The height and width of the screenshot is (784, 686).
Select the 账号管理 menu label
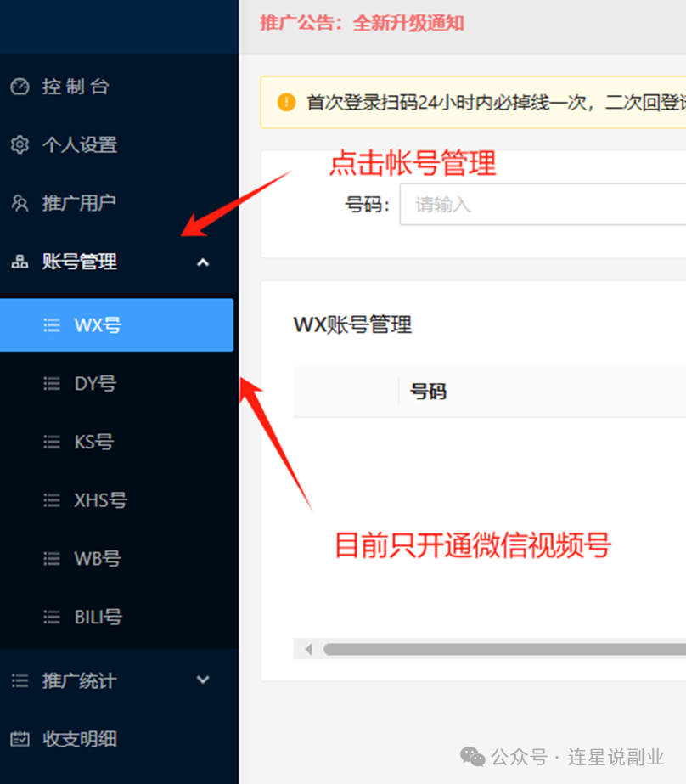point(80,262)
